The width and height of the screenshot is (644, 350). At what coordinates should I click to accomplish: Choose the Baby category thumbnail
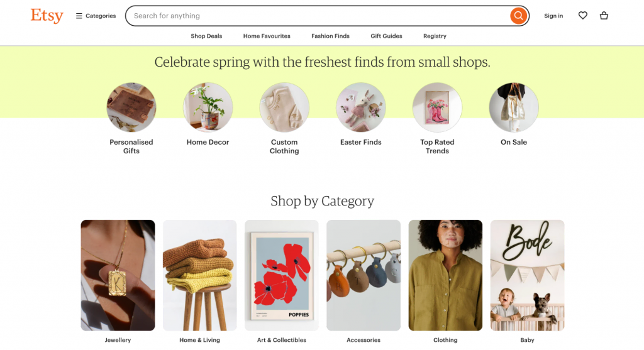pos(527,275)
